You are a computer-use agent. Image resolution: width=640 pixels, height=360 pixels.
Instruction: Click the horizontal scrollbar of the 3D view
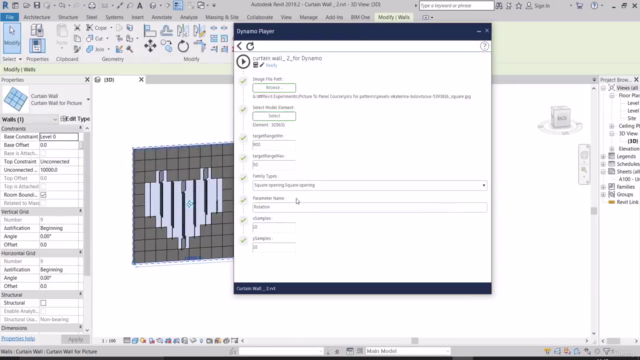(414, 341)
